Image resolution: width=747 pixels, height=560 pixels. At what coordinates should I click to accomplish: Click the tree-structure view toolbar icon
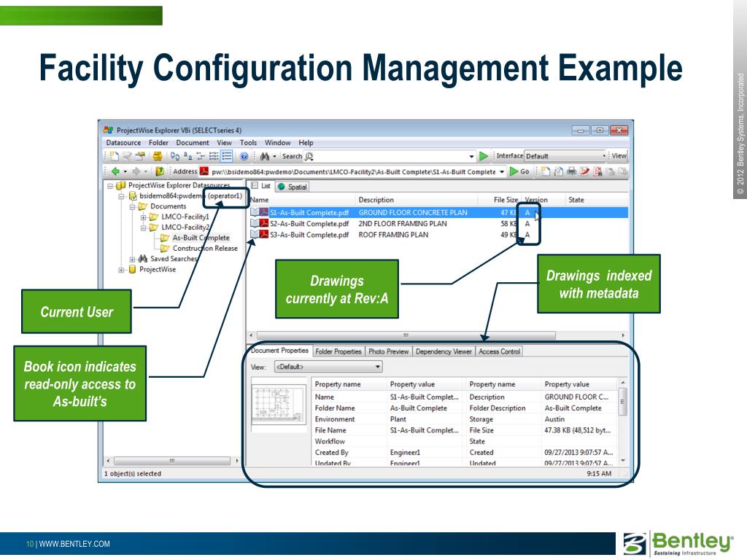pos(201,156)
